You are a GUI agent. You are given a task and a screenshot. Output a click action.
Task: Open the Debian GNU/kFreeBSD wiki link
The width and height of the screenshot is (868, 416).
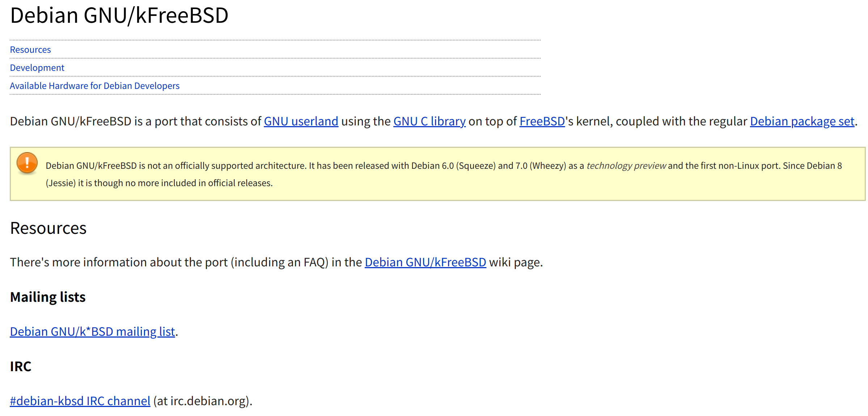425,262
